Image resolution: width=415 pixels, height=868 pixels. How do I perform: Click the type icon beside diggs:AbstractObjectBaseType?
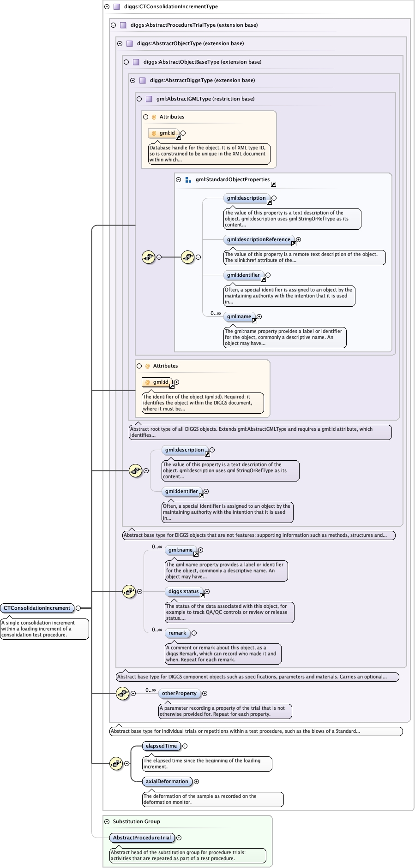pos(136,62)
